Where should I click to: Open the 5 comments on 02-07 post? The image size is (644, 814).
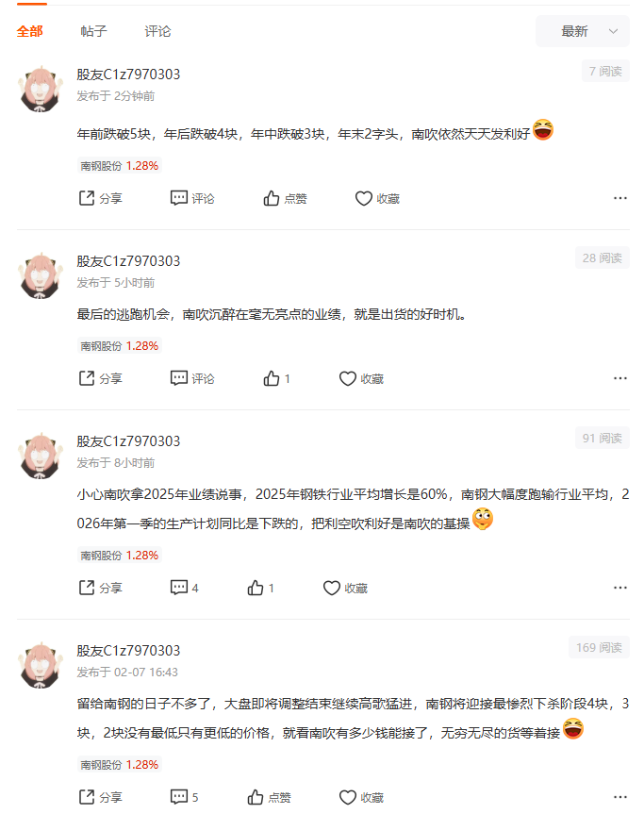click(x=185, y=797)
